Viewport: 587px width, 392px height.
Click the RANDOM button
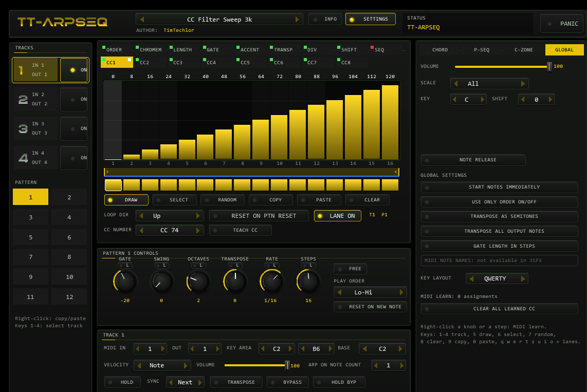[x=223, y=200]
